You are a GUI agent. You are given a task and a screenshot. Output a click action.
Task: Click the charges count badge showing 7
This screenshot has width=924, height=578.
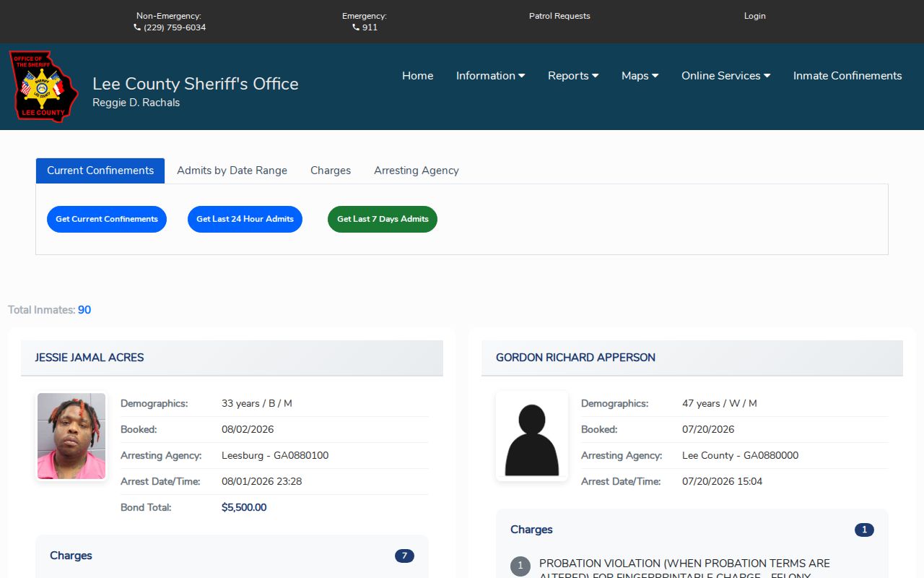tap(404, 556)
